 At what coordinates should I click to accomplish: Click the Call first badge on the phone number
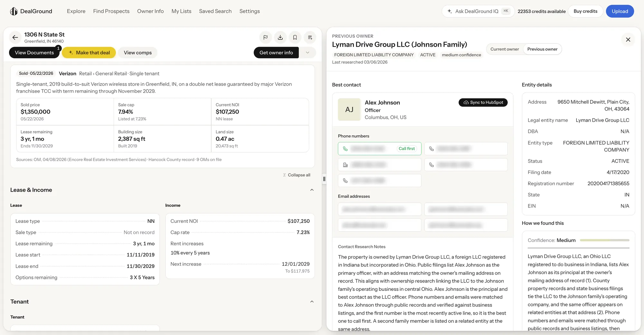407,148
